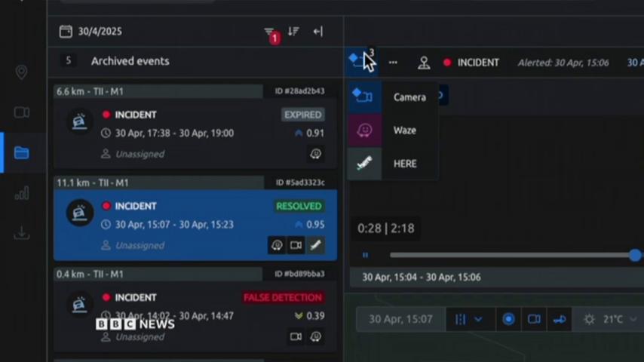Collapse the events panel with arrow icon
Viewport: 644px width, 362px height.
pyautogui.click(x=317, y=32)
